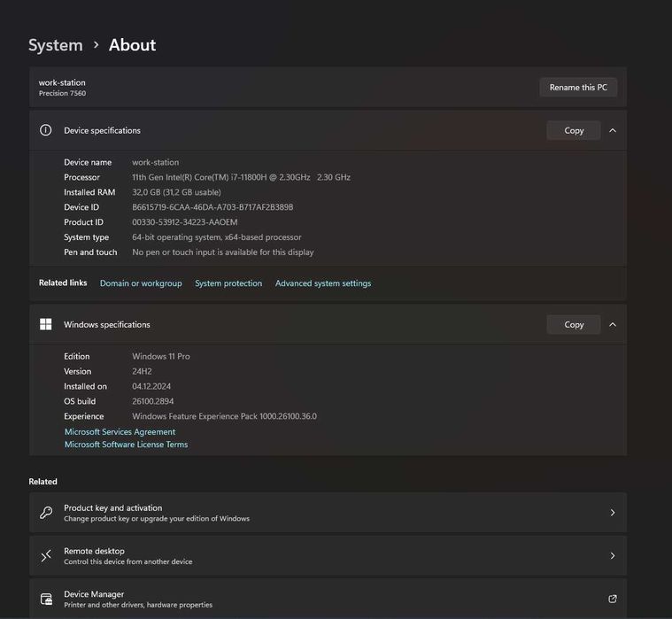Screen dimensions: 672x619
Task: Open the Remote desktop settings row
Action: 328,555
